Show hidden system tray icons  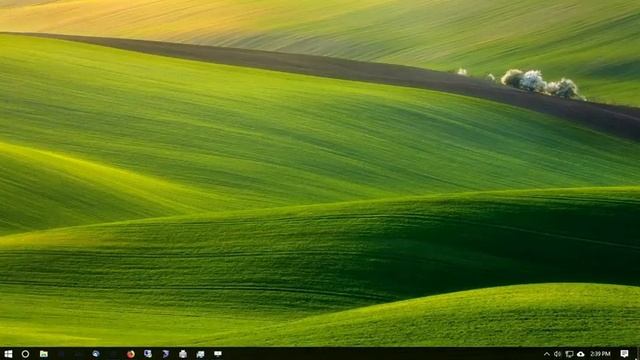coord(547,354)
